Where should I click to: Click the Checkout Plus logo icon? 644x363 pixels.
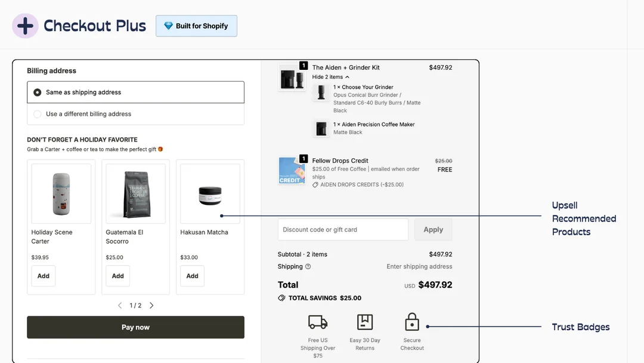(25, 26)
